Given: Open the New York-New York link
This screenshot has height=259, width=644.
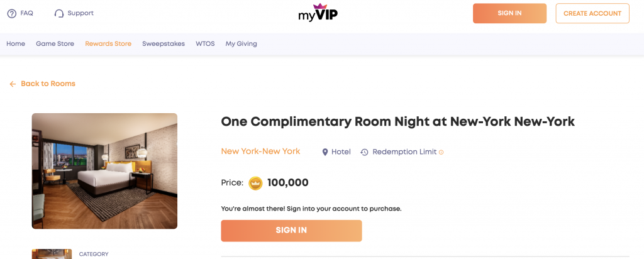Looking at the screenshot, I should click(260, 152).
